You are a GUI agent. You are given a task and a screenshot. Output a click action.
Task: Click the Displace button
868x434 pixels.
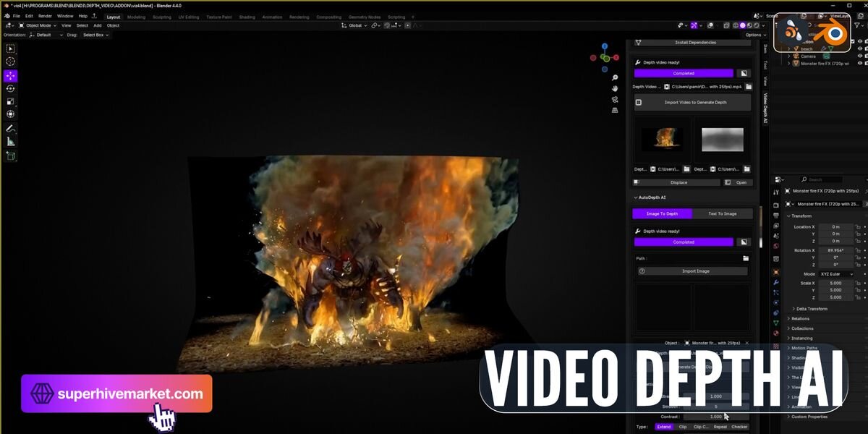677,182
